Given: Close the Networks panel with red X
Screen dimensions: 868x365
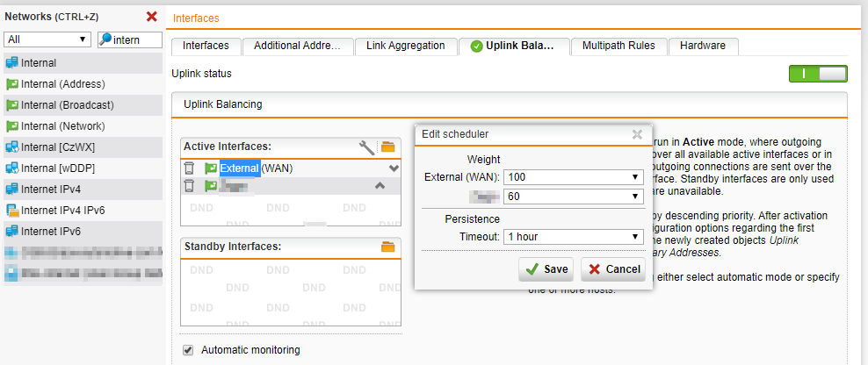Looking at the screenshot, I should point(151,17).
